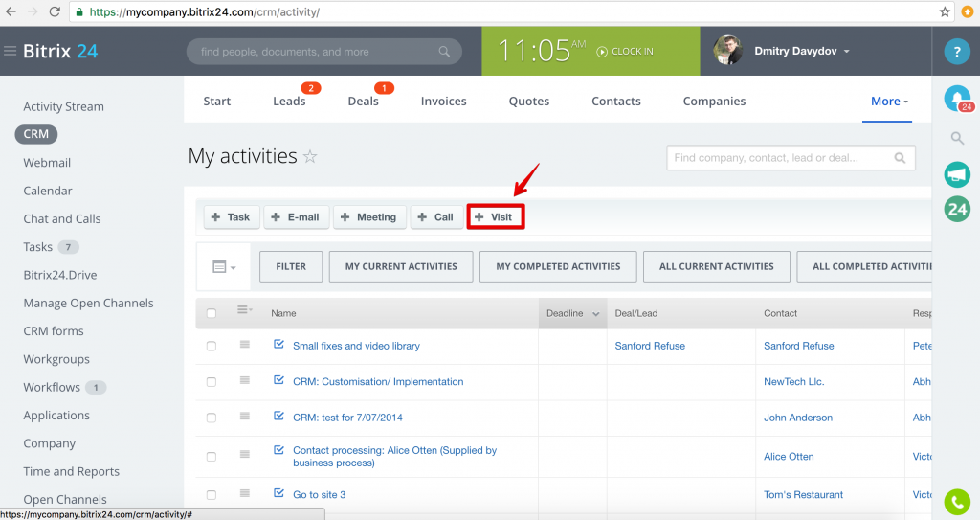Switch to the Leads tab
This screenshot has width=980, height=520.
289,102
